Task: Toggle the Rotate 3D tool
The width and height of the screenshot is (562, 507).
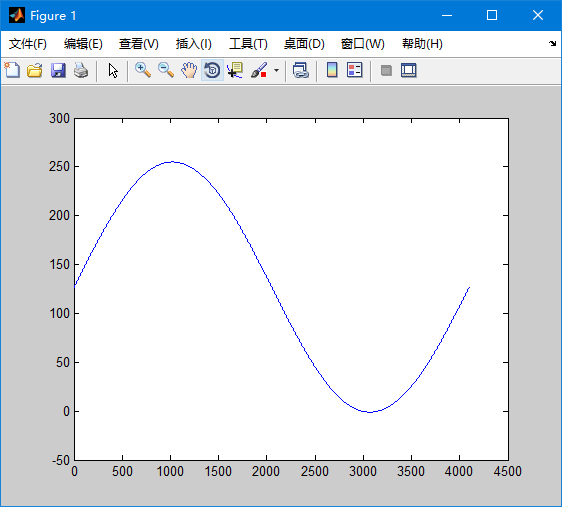Action: [x=213, y=70]
